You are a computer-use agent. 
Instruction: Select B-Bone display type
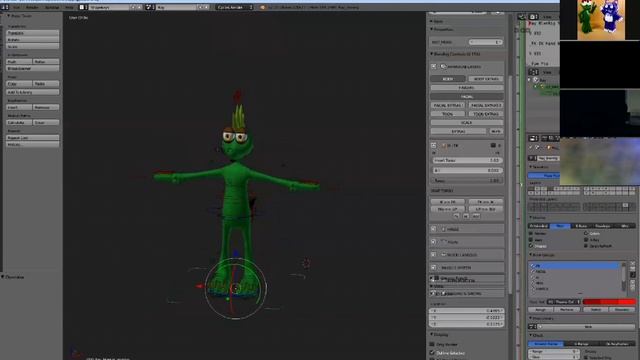[x=581, y=226]
